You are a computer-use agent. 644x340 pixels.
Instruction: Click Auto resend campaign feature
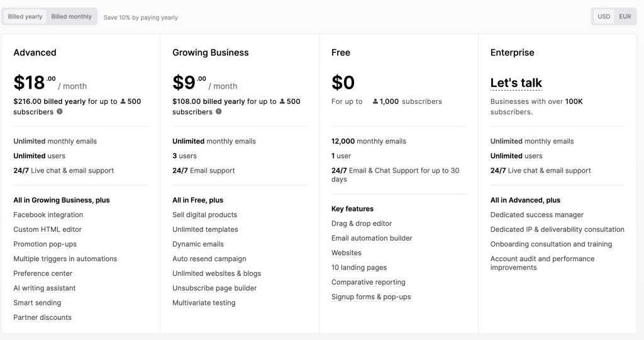coord(209,259)
